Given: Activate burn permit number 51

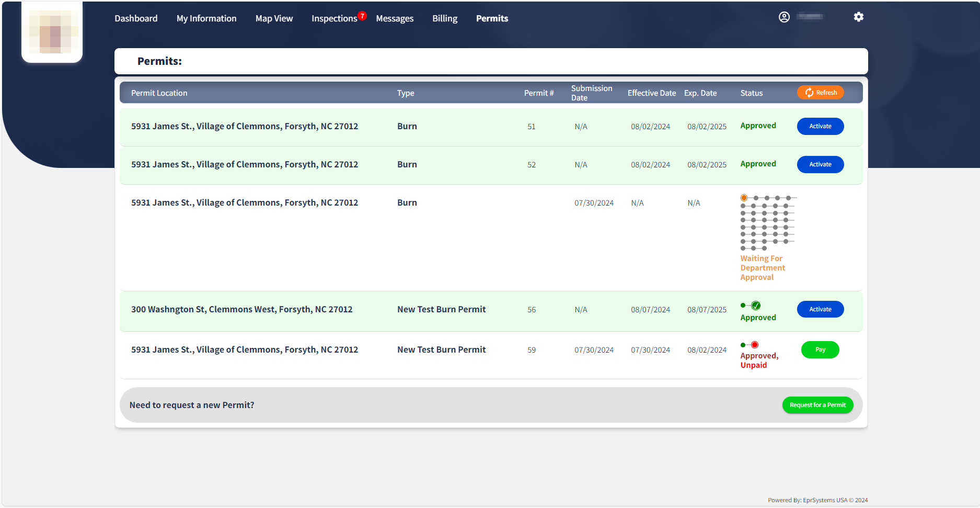Looking at the screenshot, I should (820, 126).
